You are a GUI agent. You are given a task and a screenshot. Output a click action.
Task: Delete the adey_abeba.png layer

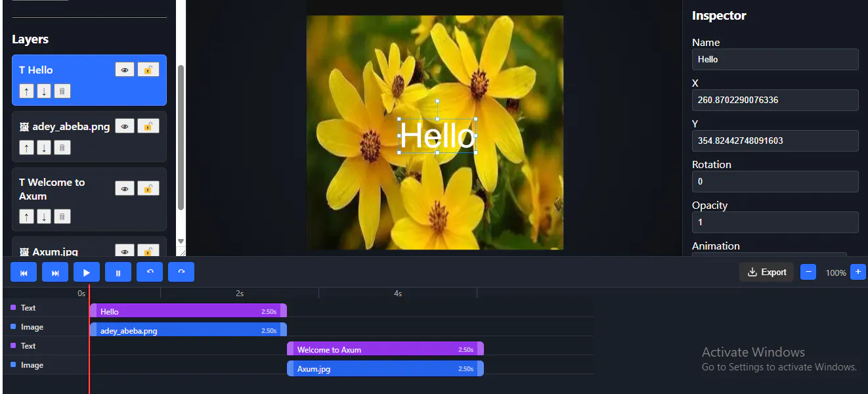pyautogui.click(x=62, y=148)
